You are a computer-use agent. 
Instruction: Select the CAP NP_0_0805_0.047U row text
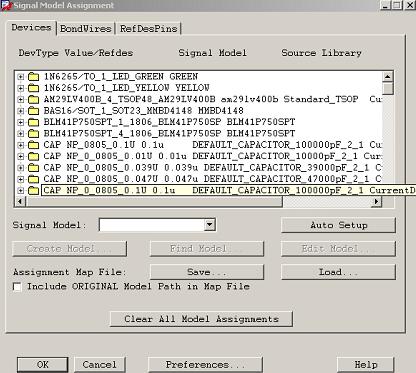[212, 179]
